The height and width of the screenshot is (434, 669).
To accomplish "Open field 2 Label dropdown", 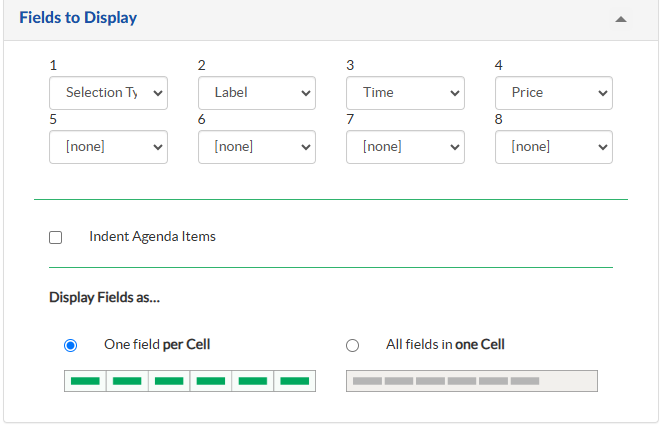I will click(x=257, y=93).
